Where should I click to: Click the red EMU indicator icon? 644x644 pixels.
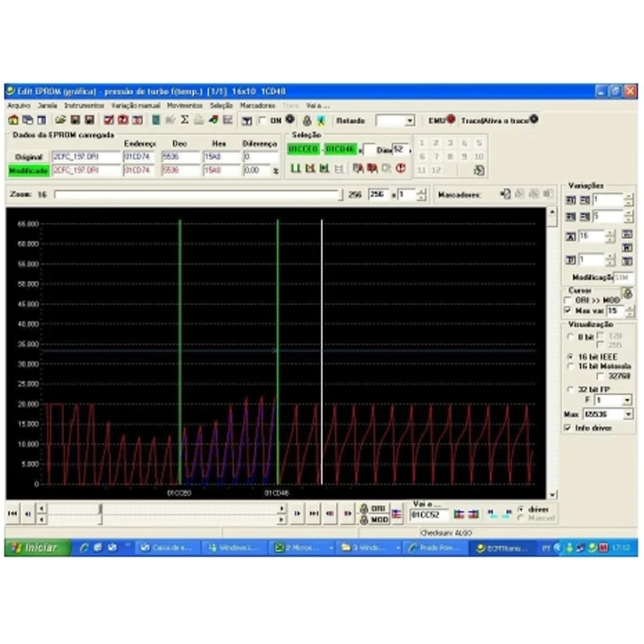(451, 119)
